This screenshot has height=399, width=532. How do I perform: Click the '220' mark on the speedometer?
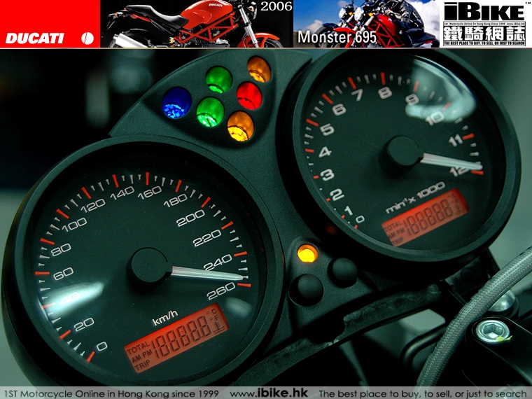pos(206,238)
